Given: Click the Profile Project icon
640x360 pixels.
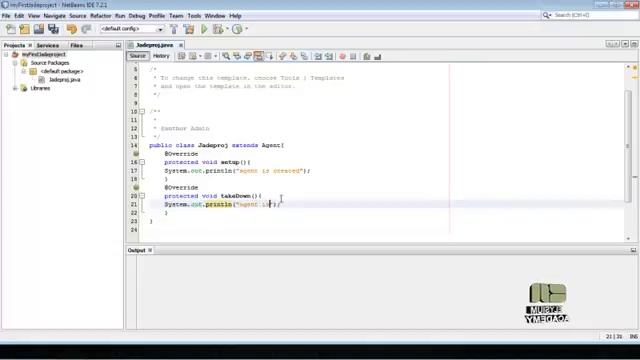Looking at the screenshot, I should coord(237,29).
